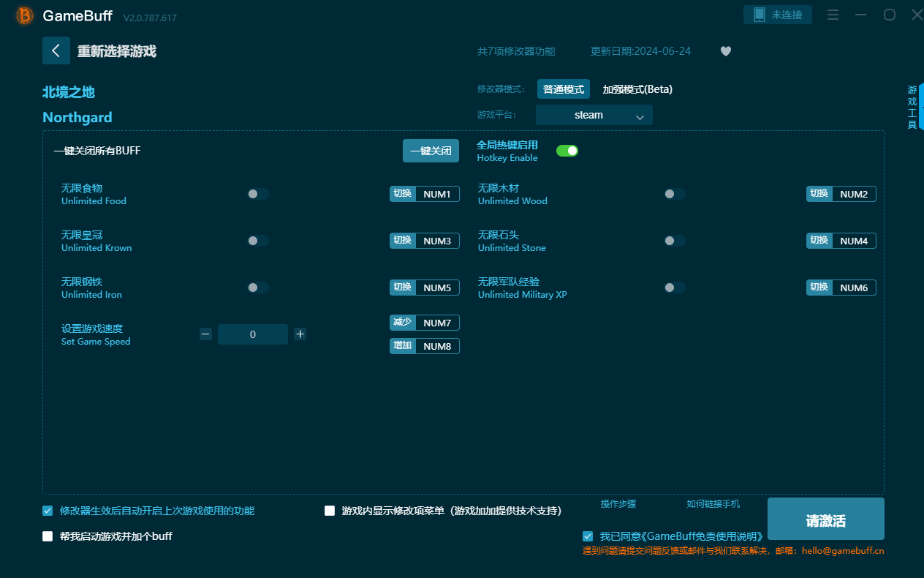The width and height of the screenshot is (924, 578).
Task: Enable Unlimited Wood toggle
Action: pos(675,194)
